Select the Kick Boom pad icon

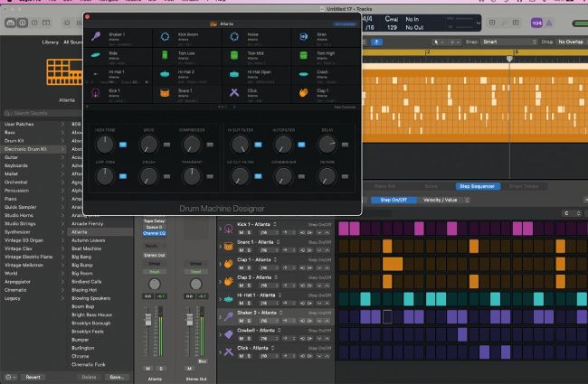165,36
